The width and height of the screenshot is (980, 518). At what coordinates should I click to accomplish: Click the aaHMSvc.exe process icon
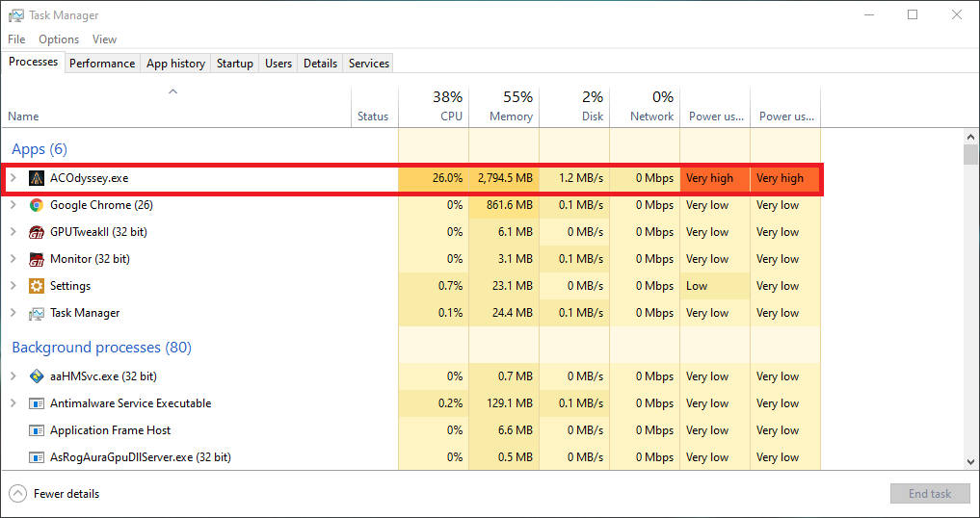[37, 376]
